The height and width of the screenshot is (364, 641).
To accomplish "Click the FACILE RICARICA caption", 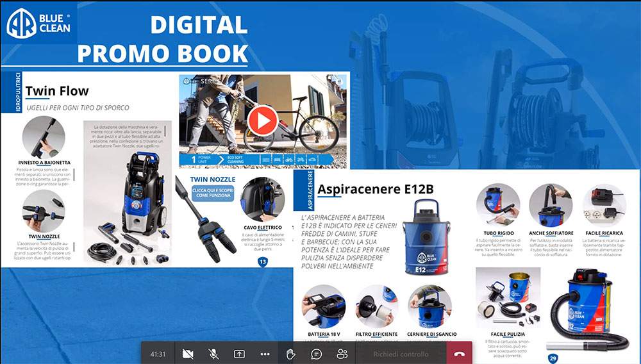I will tap(604, 233).
